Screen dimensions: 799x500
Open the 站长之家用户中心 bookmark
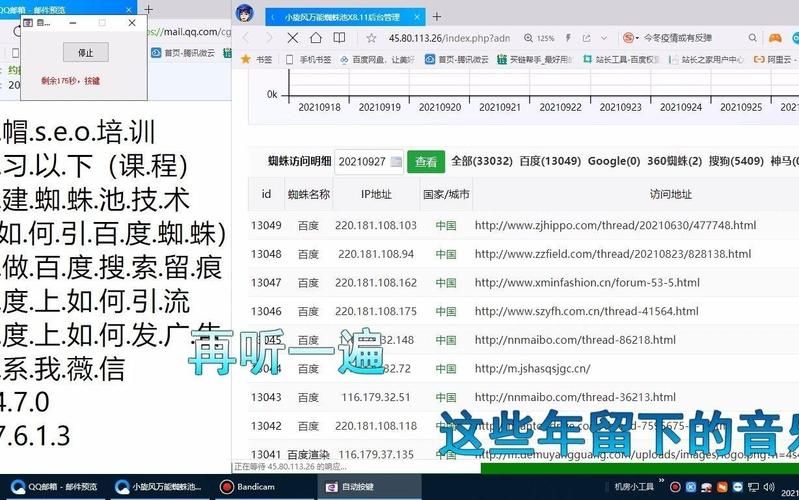(706, 60)
